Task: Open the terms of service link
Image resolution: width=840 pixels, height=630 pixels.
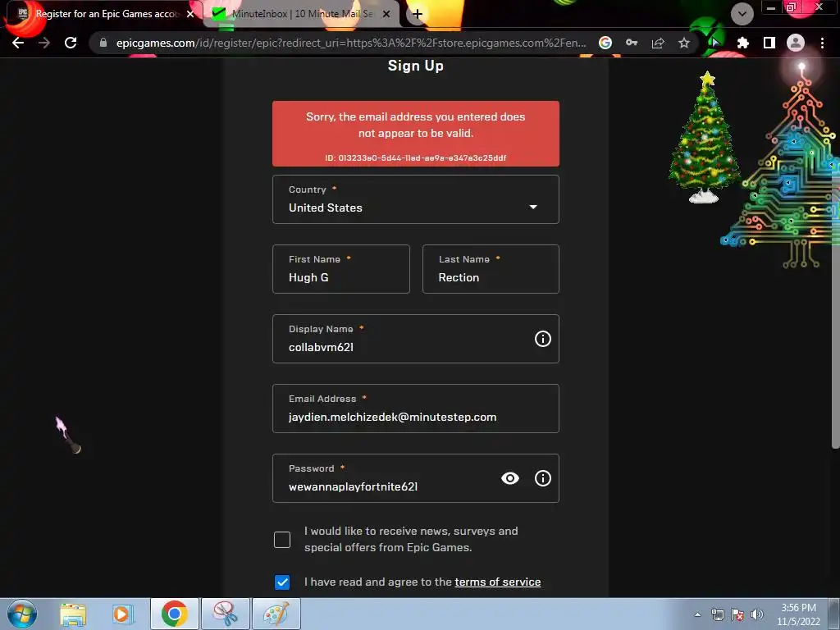Action: coord(498,582)
